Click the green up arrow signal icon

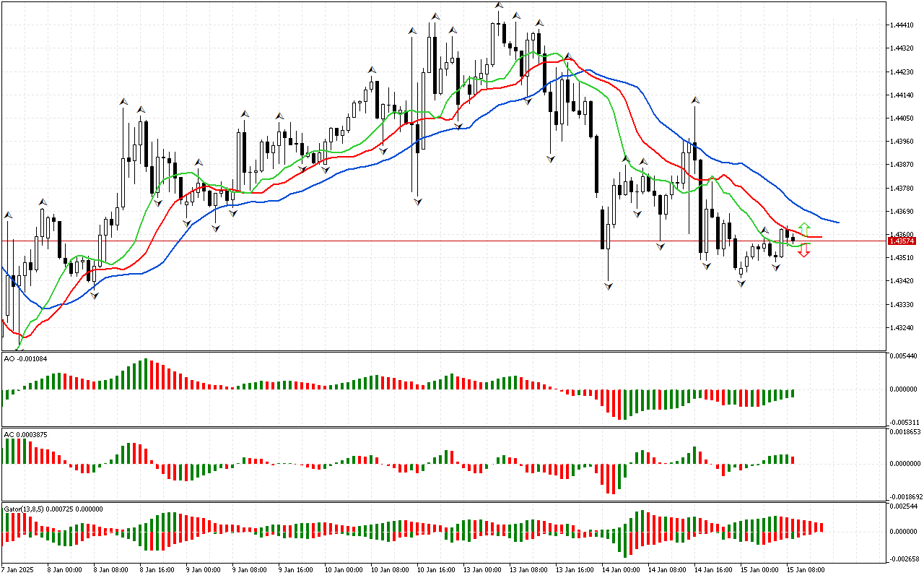click(x=804, y=229)
